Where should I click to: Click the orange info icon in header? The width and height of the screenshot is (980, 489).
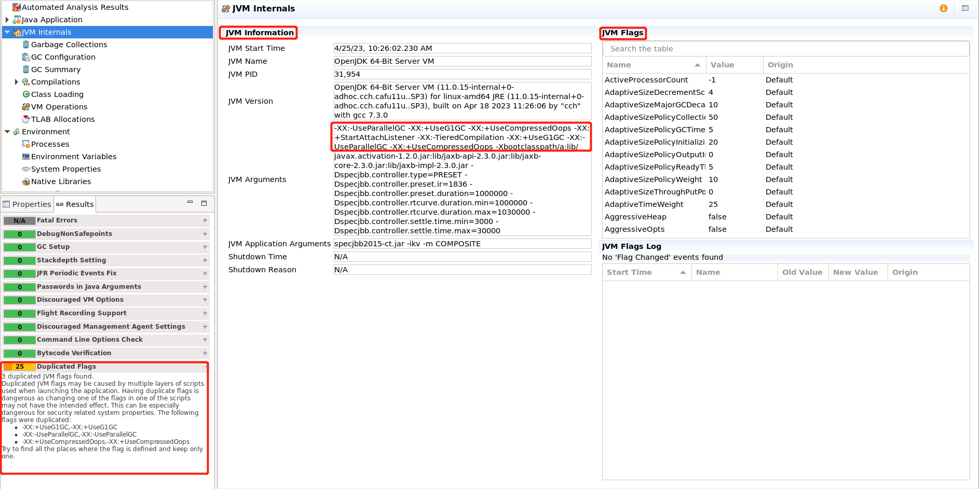(x=944, y=8)
